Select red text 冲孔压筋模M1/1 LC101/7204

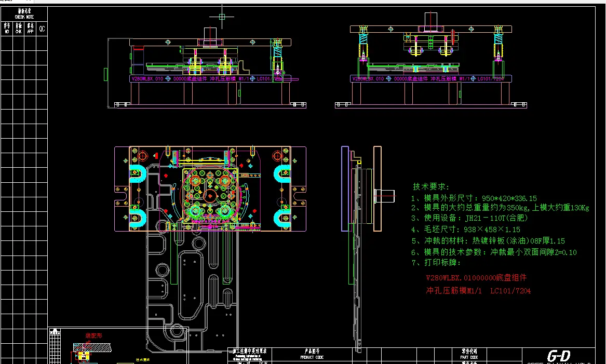pyautogui.click(x=478, y=291)
